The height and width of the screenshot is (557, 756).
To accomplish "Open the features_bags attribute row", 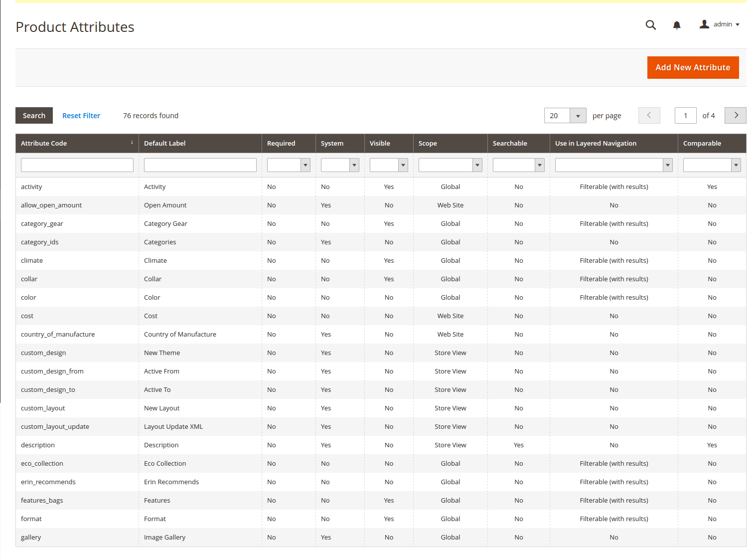I will (381, 500).
